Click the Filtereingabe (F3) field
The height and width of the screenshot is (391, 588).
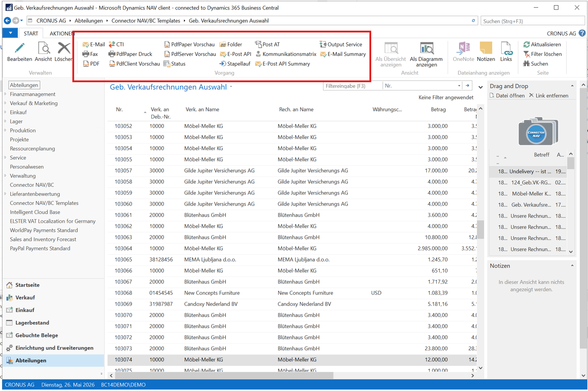(x=353, y=86)
